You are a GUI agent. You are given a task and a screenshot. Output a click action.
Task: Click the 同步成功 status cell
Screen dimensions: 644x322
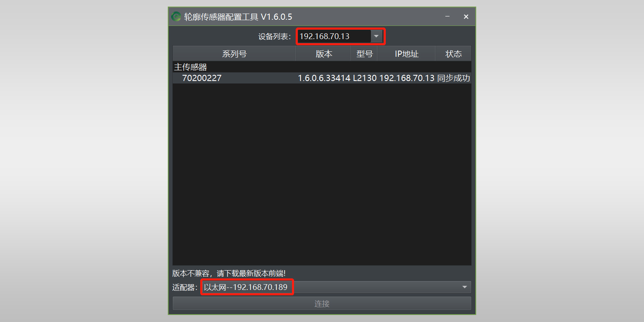click(x=454, y=78)
